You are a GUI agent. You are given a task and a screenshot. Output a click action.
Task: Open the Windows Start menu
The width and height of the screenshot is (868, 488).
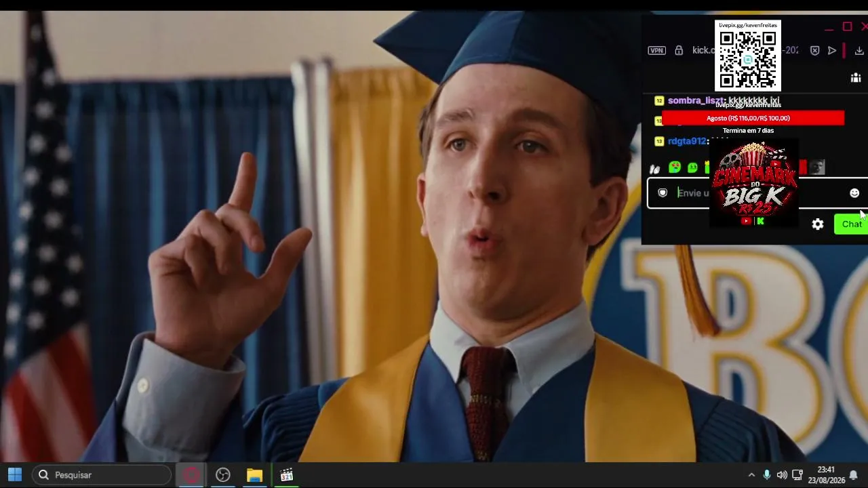[x=15, y=475]
